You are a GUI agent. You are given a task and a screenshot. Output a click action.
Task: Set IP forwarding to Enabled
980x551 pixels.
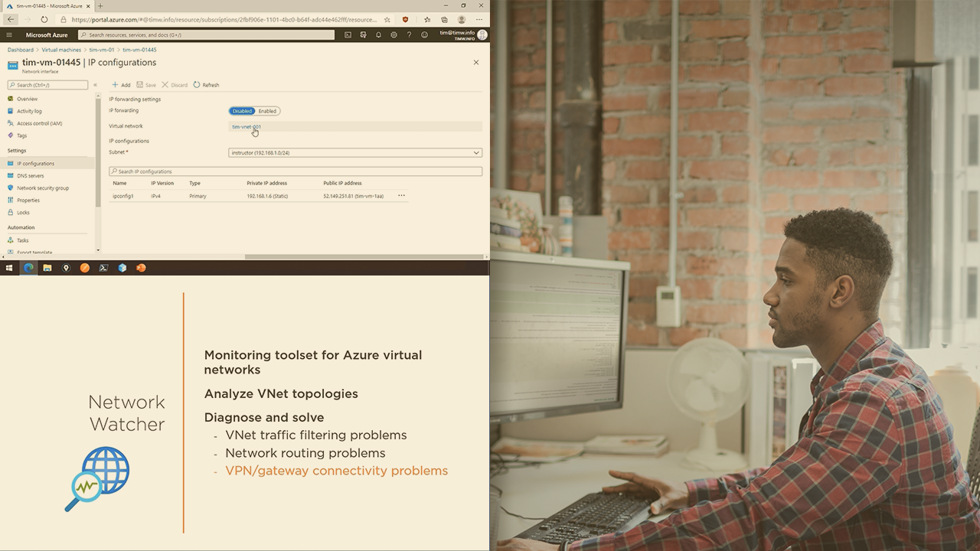coord(267,111)
